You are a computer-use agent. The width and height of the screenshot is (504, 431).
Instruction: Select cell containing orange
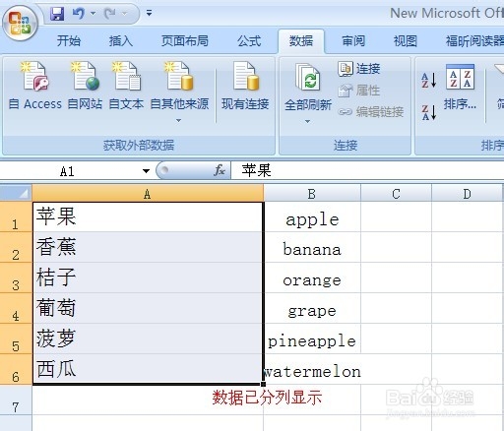click(312, 277)
